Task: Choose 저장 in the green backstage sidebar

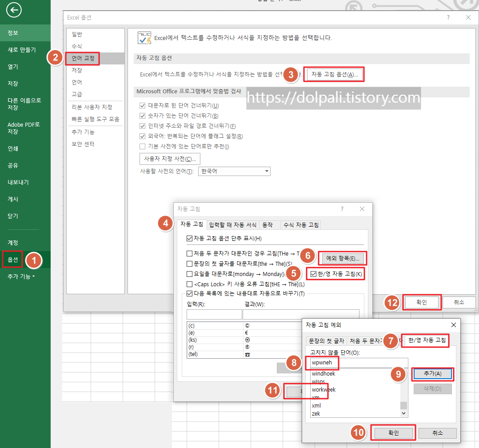Action: pyautogui.click(x=25, y=84)
